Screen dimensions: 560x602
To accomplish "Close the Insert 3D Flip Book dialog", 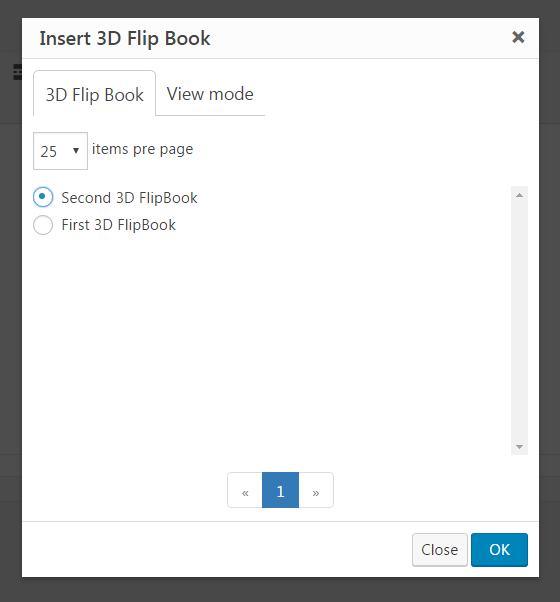I will pyautogui.click(x=518, y=37).
